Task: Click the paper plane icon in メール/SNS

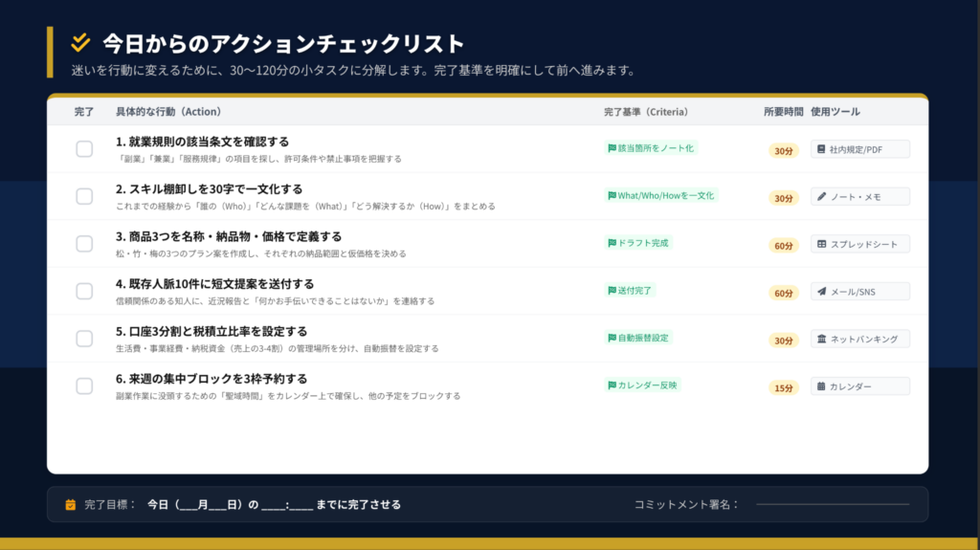Action: coord(820,292)
